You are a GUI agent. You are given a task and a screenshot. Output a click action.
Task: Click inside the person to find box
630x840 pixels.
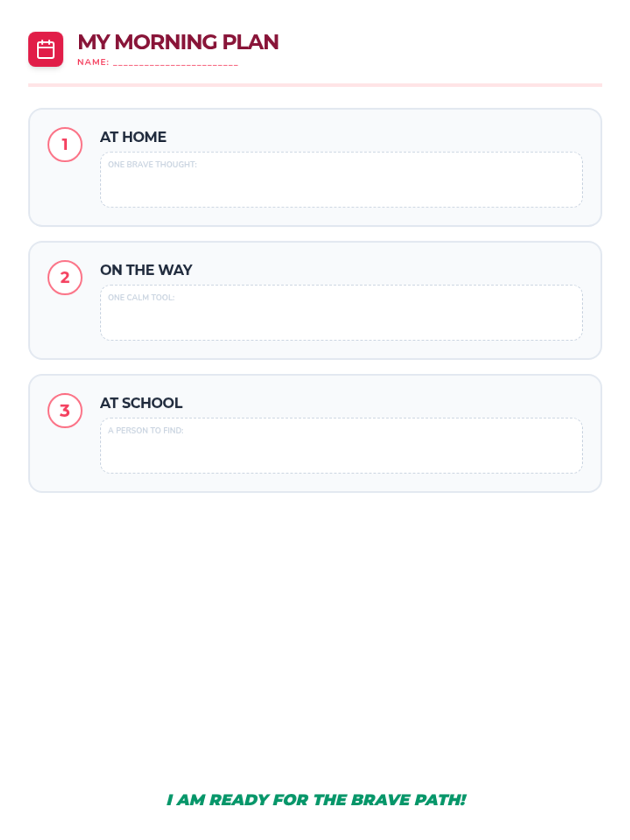point(341,452)
